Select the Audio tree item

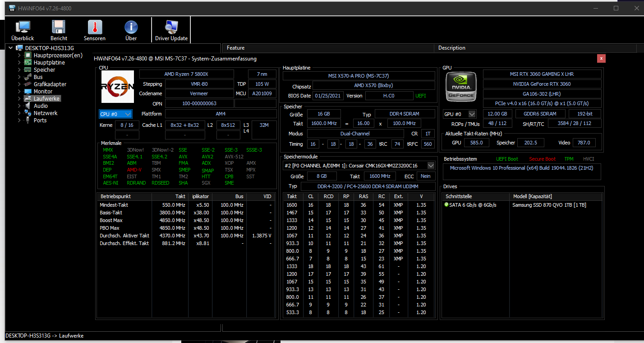(x=41, y=106)
